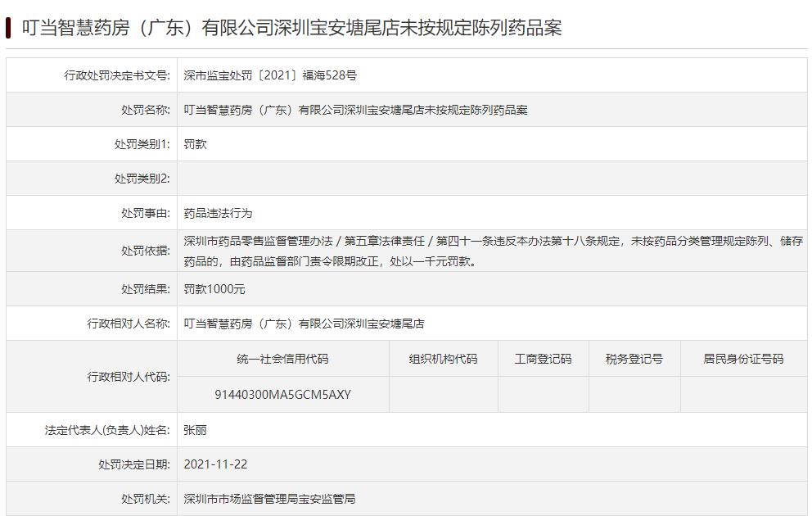This screenshot has width=812, height=516.
Task: Select the label 行政处罚决定书文号
Action: coord(117,75)
